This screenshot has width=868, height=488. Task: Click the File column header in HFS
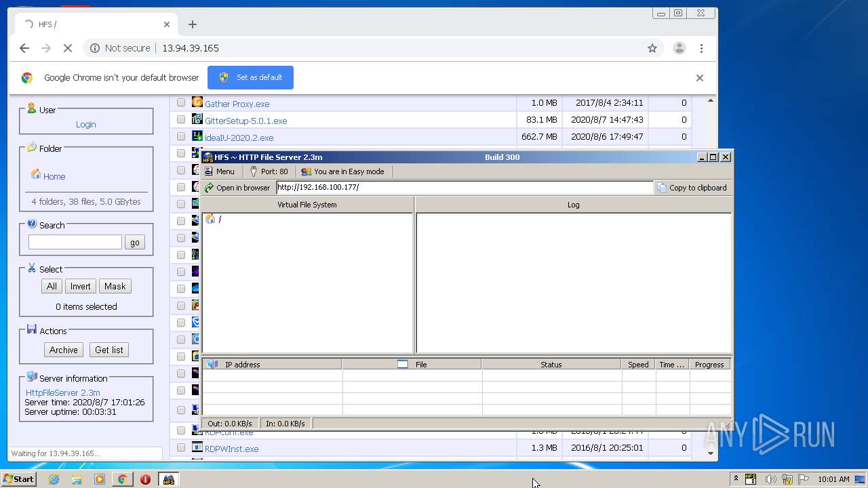click(x=412, y=365)
